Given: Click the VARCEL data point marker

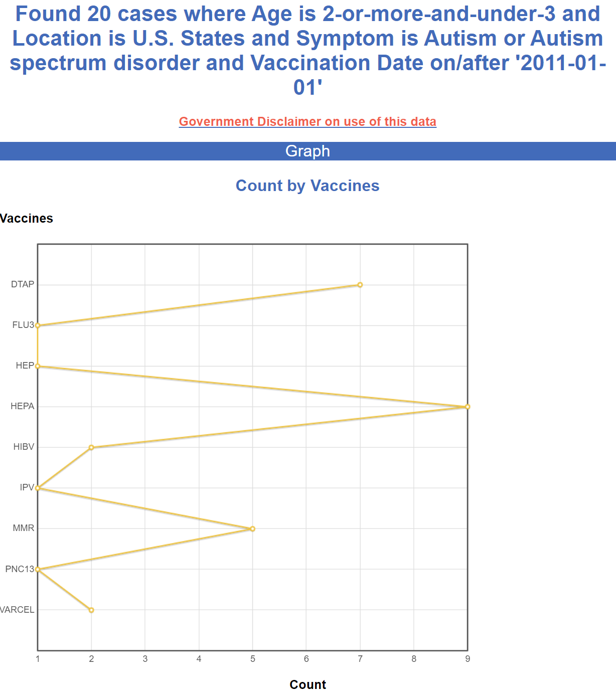Looking at the screenshot, I should pyautogui.click(x=91, y=610).
